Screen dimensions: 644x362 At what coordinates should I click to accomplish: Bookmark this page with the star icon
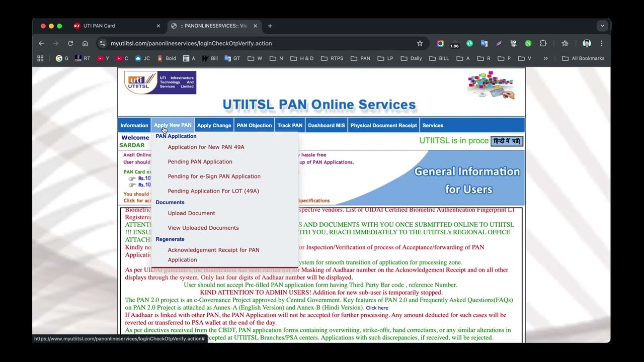pyautogui.click(x=420, y=43)
